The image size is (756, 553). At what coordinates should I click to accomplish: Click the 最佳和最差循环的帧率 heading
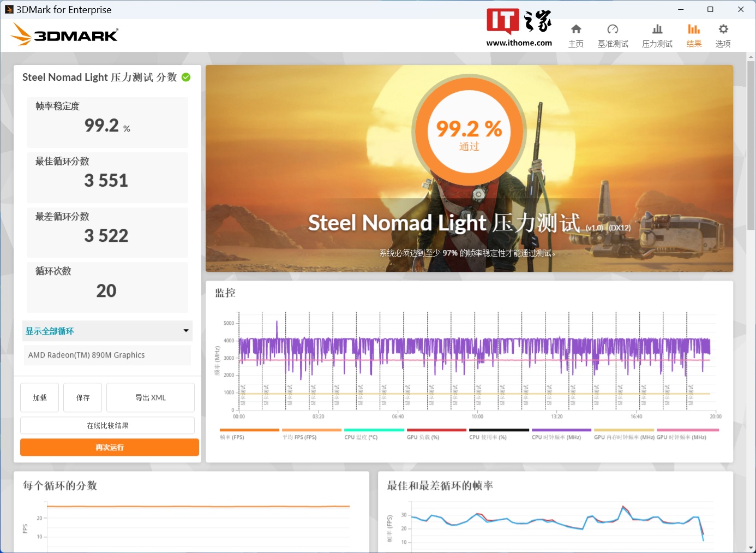click(x=440, y=486)
